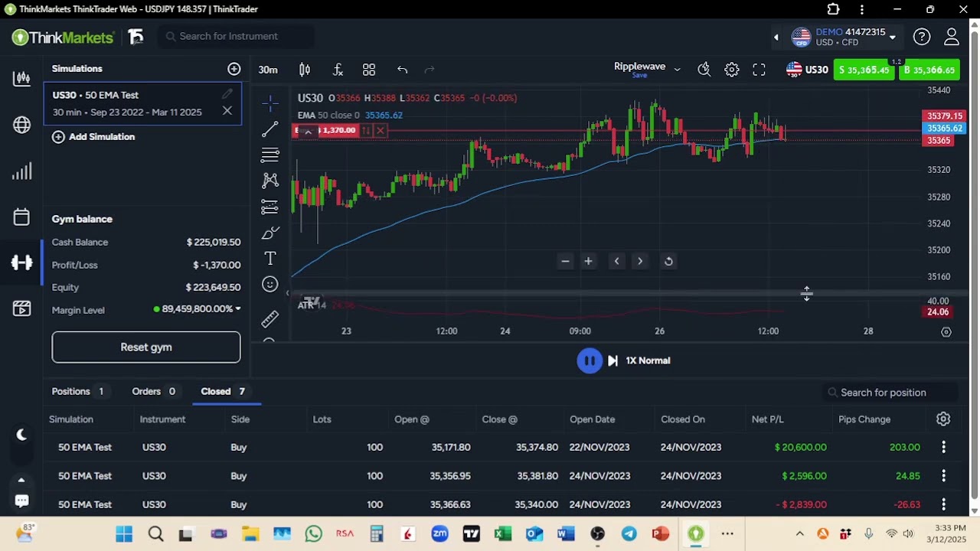Select the ruler measure tool

270,318
